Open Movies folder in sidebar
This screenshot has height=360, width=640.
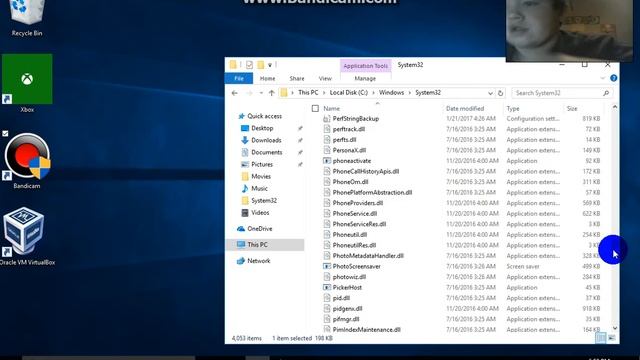click(x=256, y=176)
